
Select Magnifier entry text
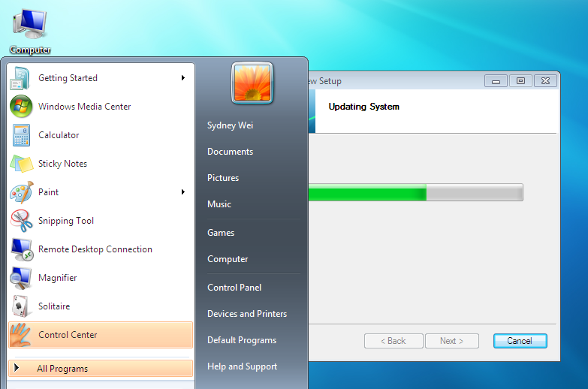click(x=57, y=278)
